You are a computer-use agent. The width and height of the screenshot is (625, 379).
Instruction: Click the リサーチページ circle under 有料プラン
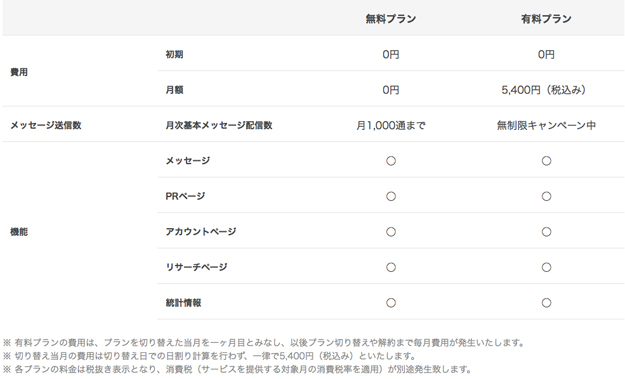coord(546,267)
